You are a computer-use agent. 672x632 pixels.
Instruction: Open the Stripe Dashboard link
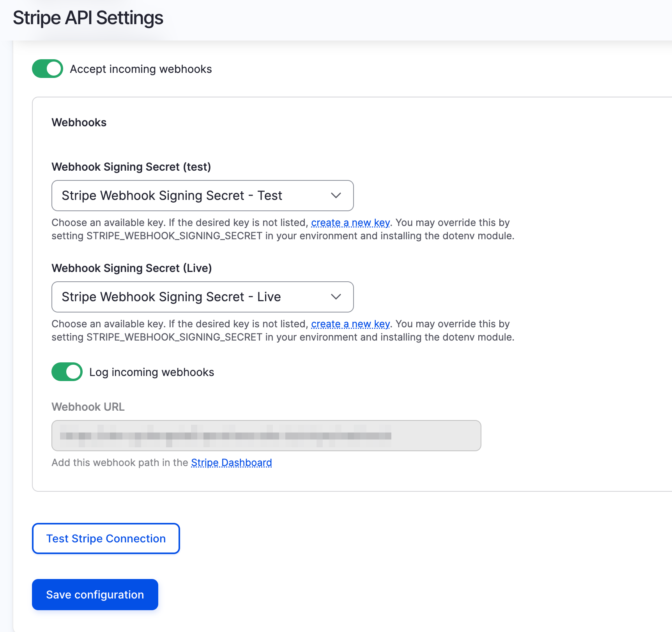click(232, 463)
